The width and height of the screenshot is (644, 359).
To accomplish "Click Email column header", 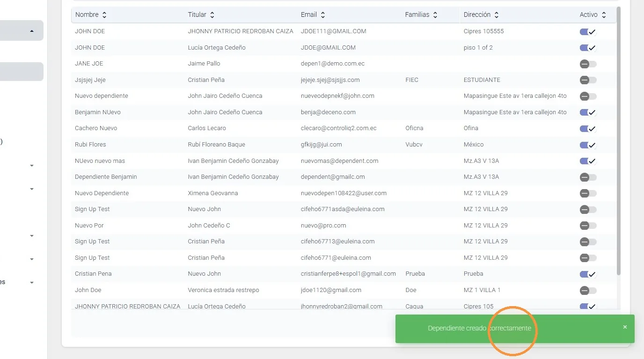I will click(x=309, y=15).
